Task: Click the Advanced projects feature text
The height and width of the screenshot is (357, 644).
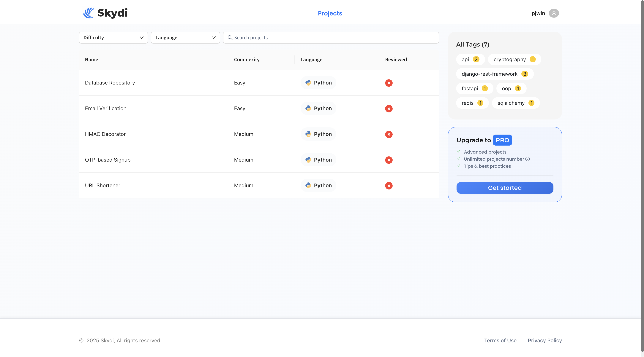Action: pos(485,152)
